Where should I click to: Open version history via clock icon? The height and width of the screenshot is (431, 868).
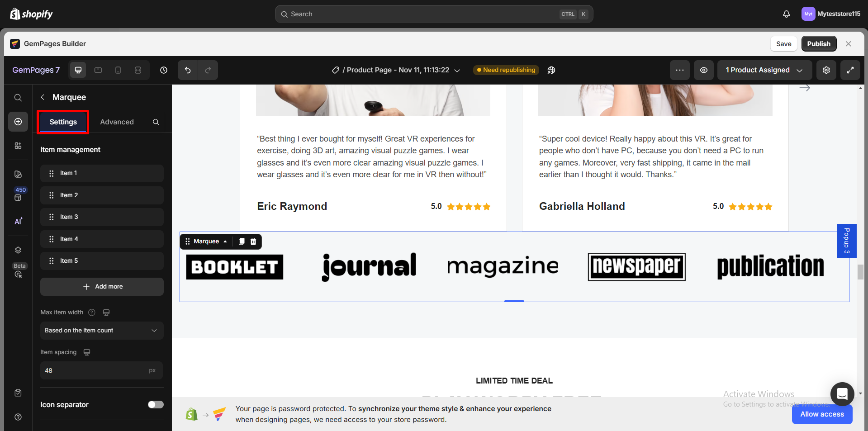163,70
